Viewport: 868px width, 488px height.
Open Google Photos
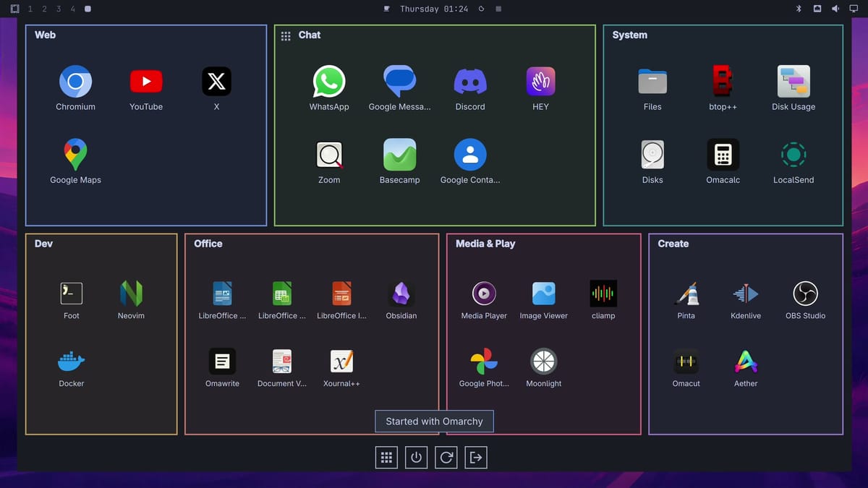[484, 360]
